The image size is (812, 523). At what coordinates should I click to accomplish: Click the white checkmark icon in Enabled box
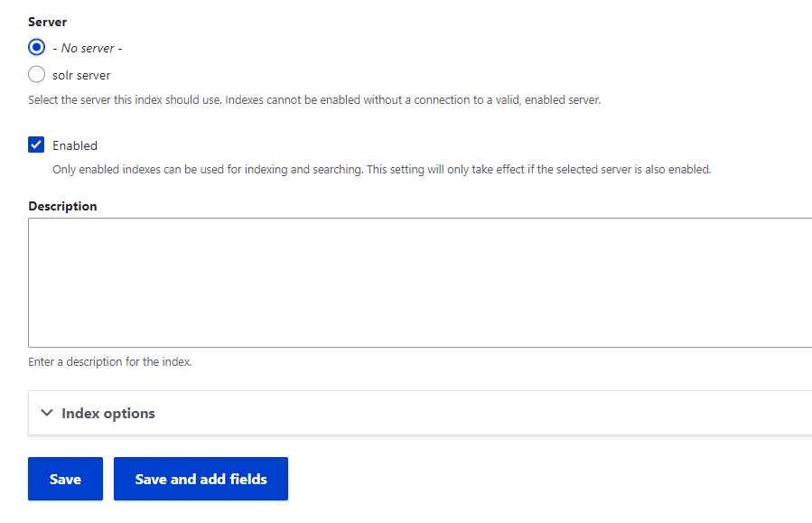tap(37, 145)
